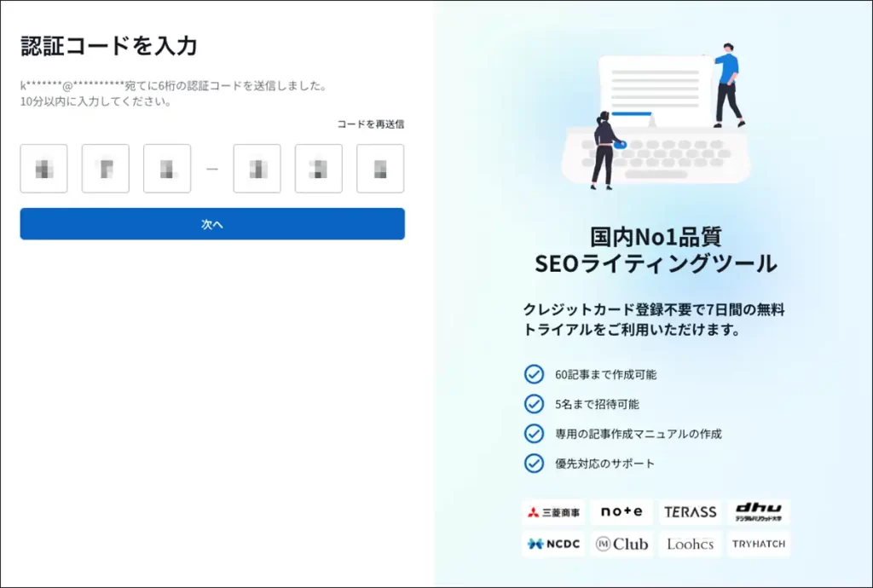This screenshot has width=873, height=588.
Task: Click the TRYHATCH logo
Action: pos(758,544)
